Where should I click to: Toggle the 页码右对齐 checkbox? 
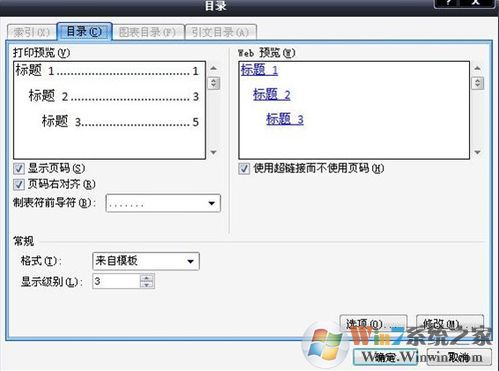pyautogui.click(x=19, y=184)
